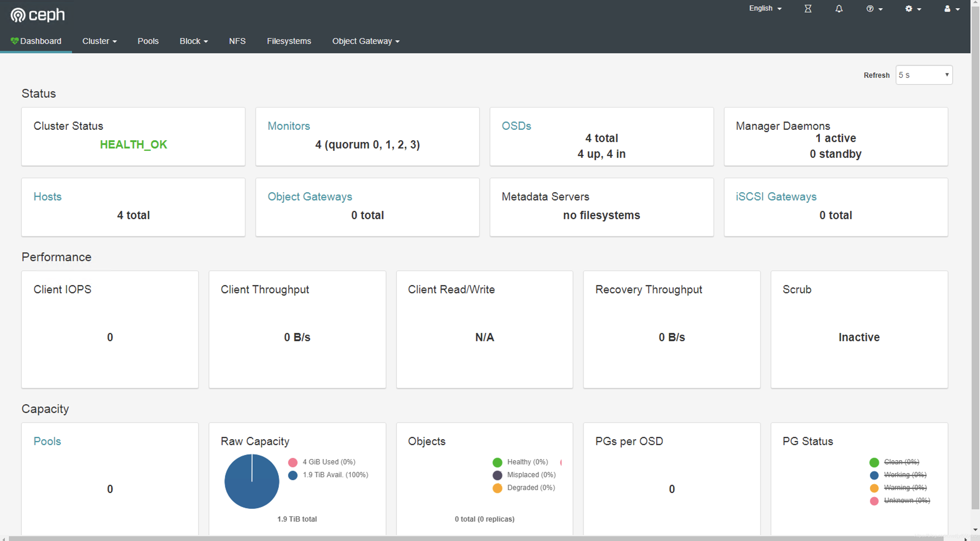Viewport: 980px width, 541px height.
Task: Expand the English language dropdown
Action: (765, 8)
